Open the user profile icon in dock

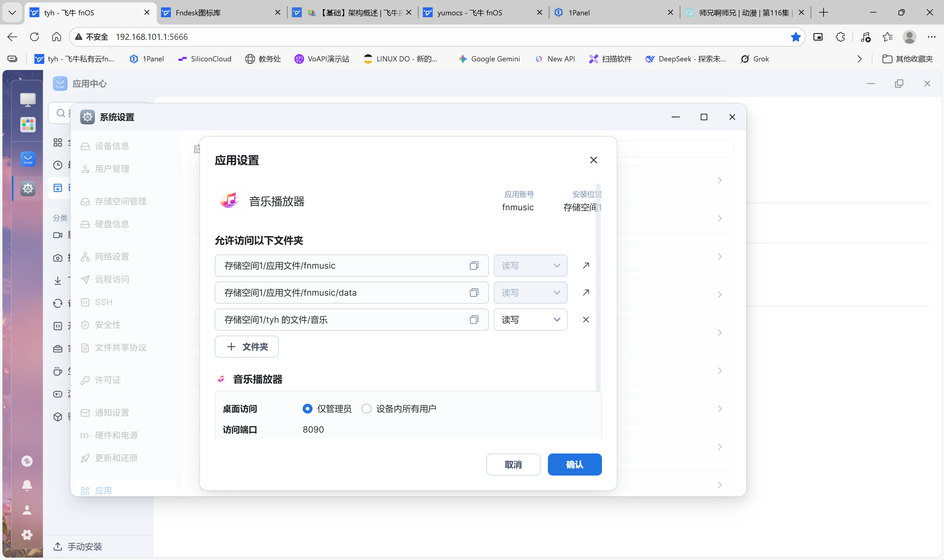pyautogui.click(x=27, y=510)
